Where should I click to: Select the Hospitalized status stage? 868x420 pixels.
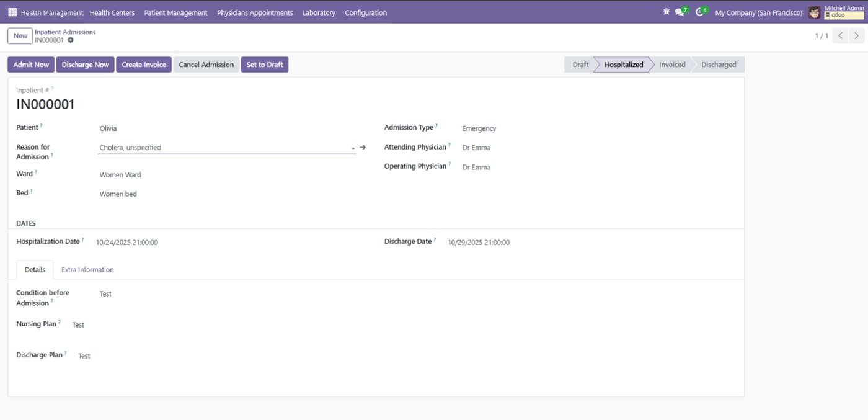pyautogui.click(x=624, y=65)
